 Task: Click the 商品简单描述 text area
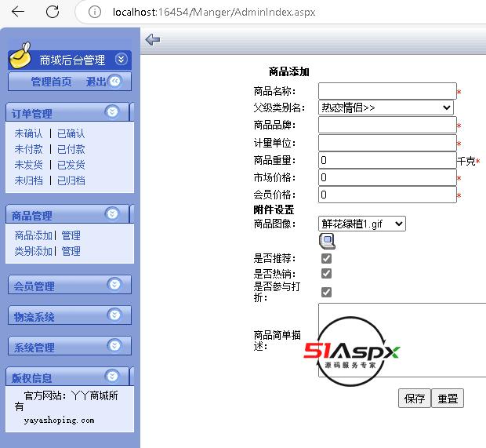[402, 340]
